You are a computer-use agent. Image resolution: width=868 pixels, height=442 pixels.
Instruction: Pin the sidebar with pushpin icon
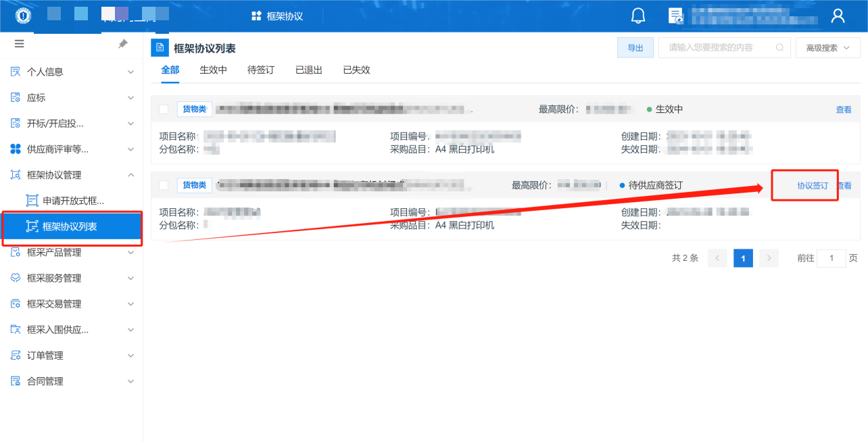pyautogui.click(x=123, y=44)
